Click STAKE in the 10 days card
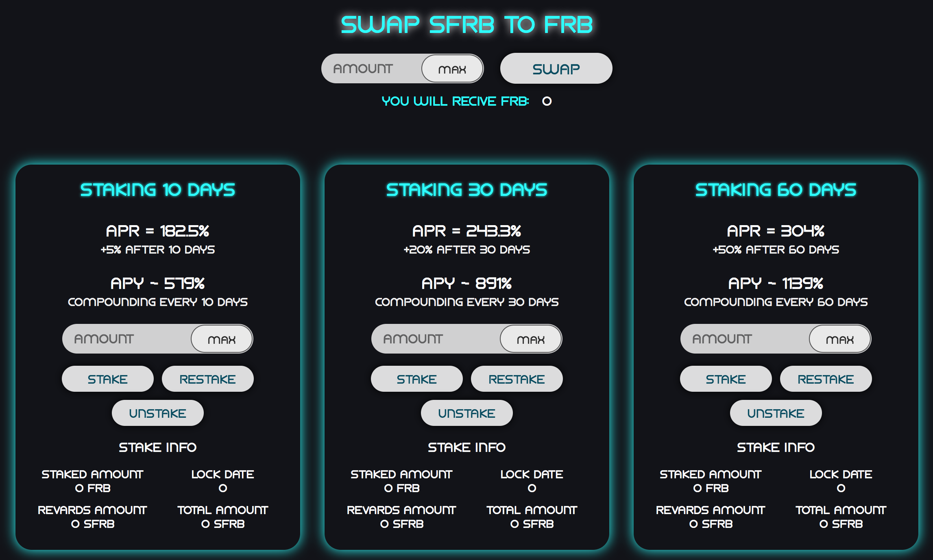Screen dimensions: 933x560 pos(107,379)
